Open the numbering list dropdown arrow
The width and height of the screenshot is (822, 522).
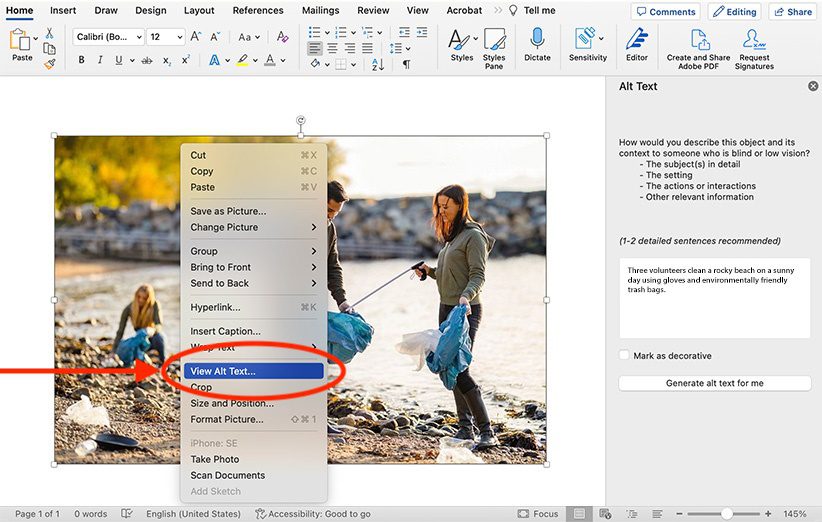coord(353,32)
